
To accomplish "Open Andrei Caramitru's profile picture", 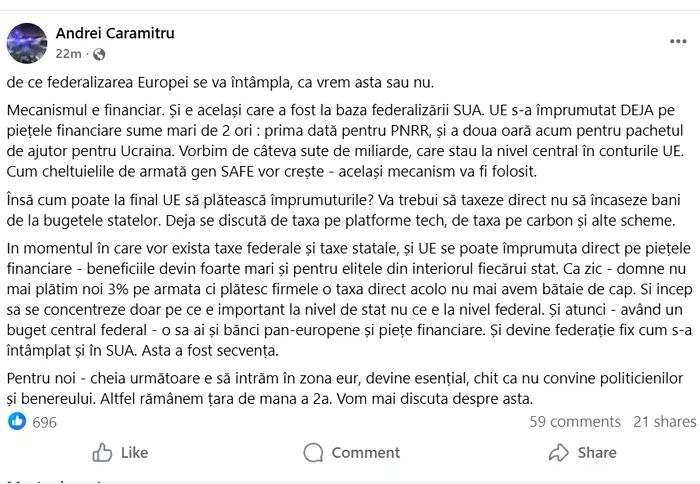I will [26, 43].
